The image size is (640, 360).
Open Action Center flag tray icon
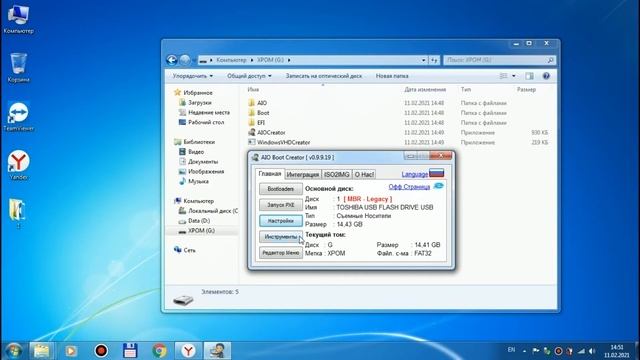click(536, 351)
